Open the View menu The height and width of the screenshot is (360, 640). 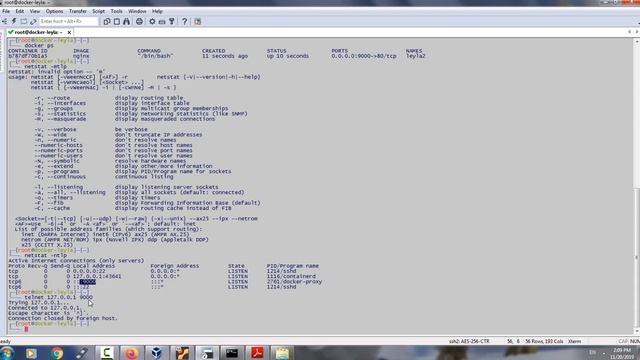[35, 11]
